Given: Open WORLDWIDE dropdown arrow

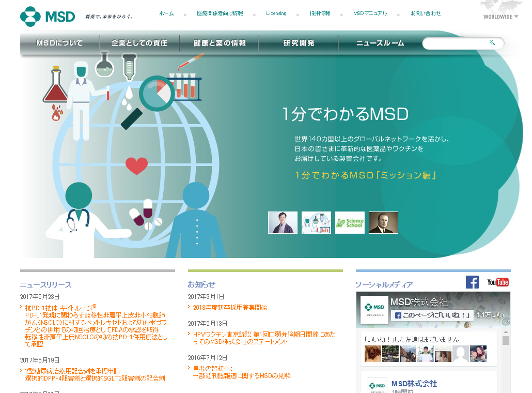Looking at the screenshot, I should click(x=516, y=17).
